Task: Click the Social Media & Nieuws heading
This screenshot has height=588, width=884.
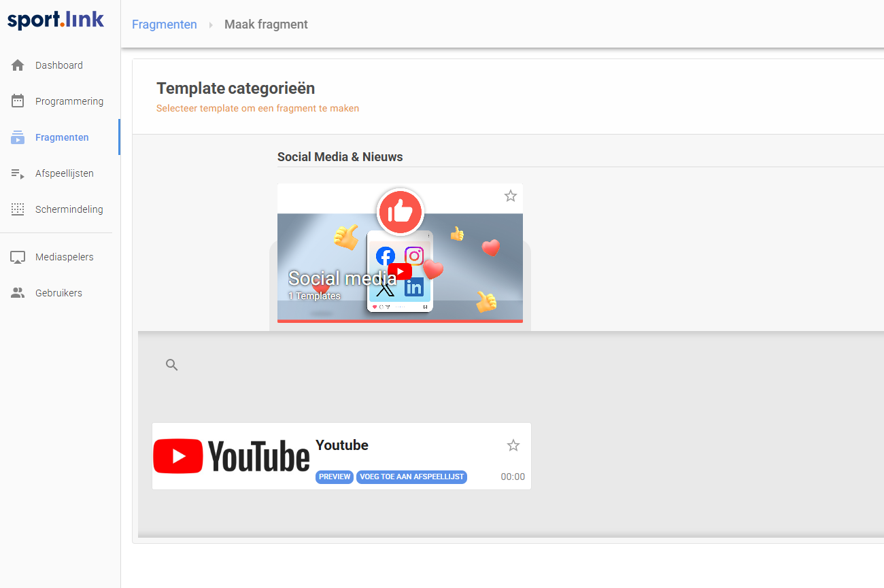Action: (x=340, y=157)
